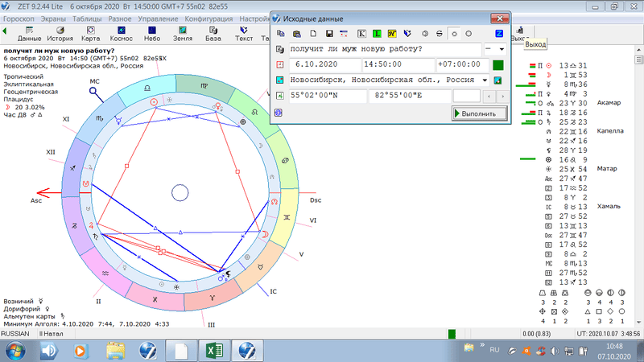The height and width of the screenshot is (362, 644).
Task: Toggle the yellow H button in dialog toolbar
Action: pos(392,34)
